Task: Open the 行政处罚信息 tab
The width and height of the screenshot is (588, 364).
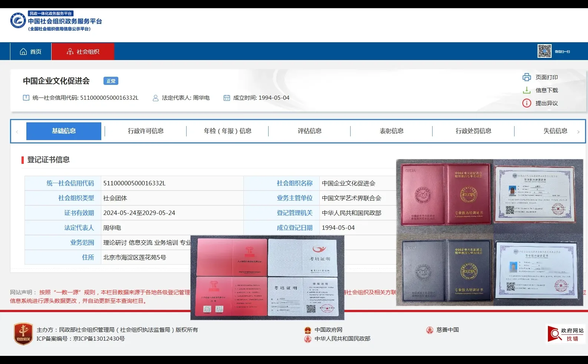Action: pos(473,131)
